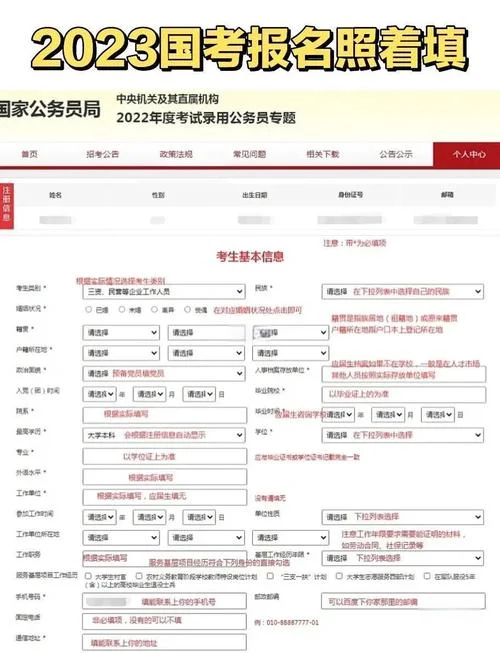Open the second 工作单位所在地 dropdown
The image size is (500, 653).
[206, 538]
